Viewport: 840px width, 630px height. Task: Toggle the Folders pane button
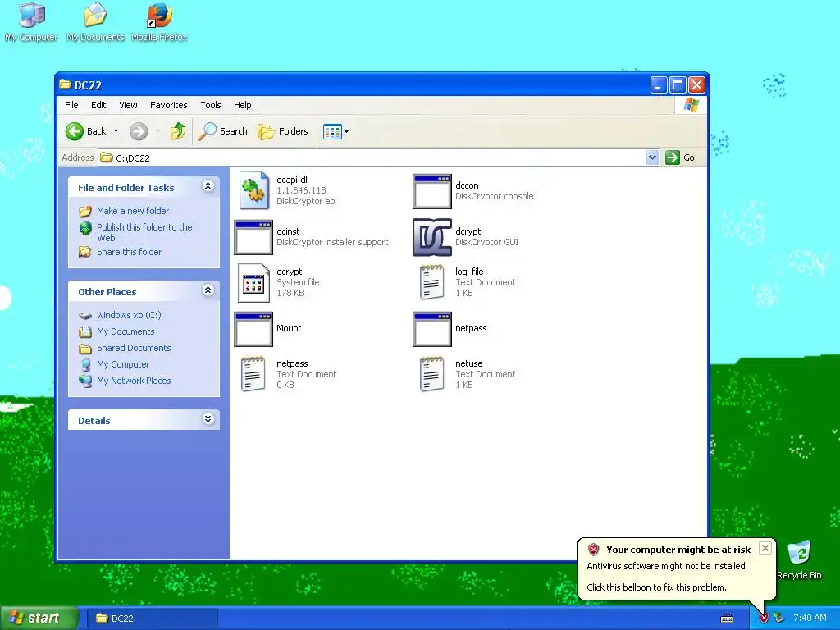pos(283,131)
